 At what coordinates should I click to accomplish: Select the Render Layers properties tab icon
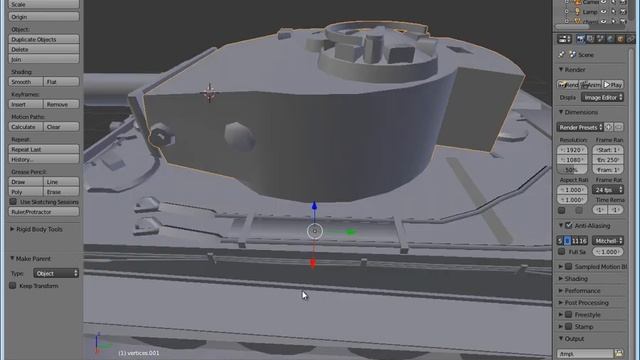(x=590, y=39)
